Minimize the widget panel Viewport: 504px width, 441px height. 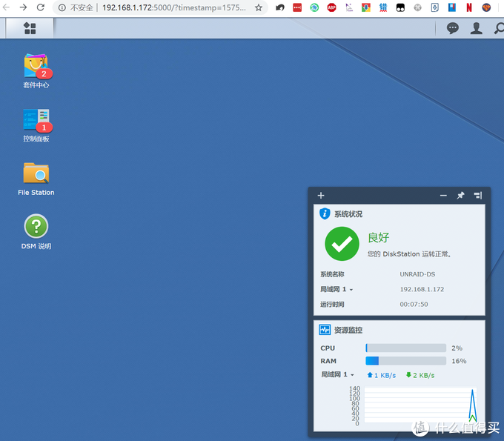click(x=443, y=196)
